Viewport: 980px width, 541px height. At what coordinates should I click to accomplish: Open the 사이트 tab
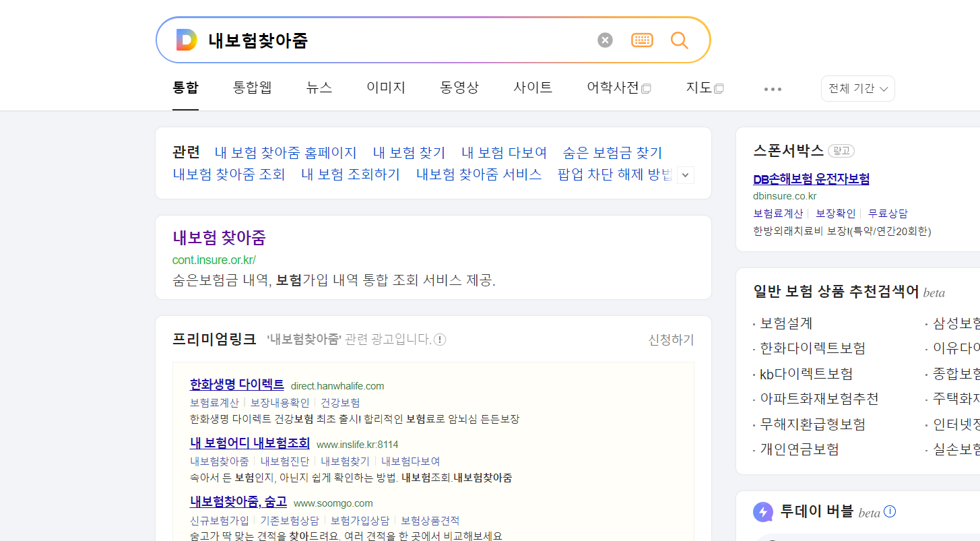533,88
